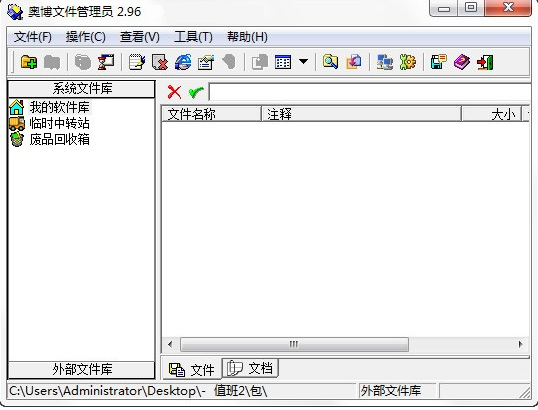Click the delete document icon with red X
Image resolution: width=538 pixels, height=410 pixels.
point(160,62)
